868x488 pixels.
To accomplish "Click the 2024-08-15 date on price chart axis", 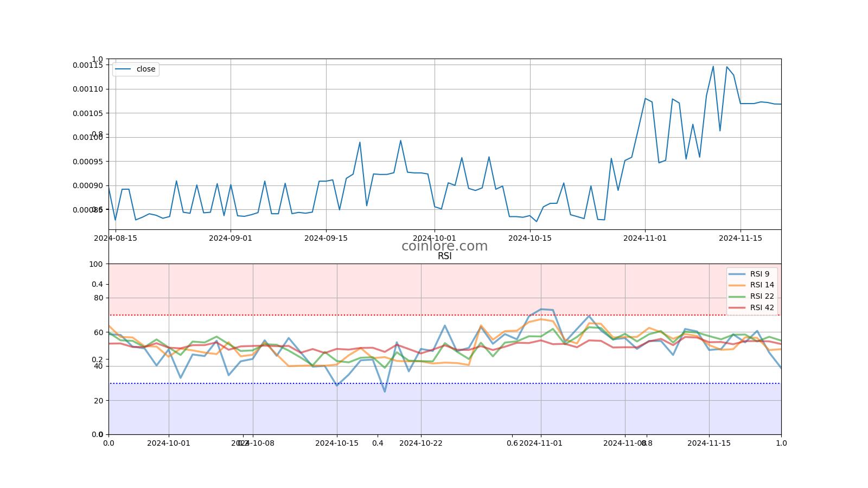I will point(116,237).
